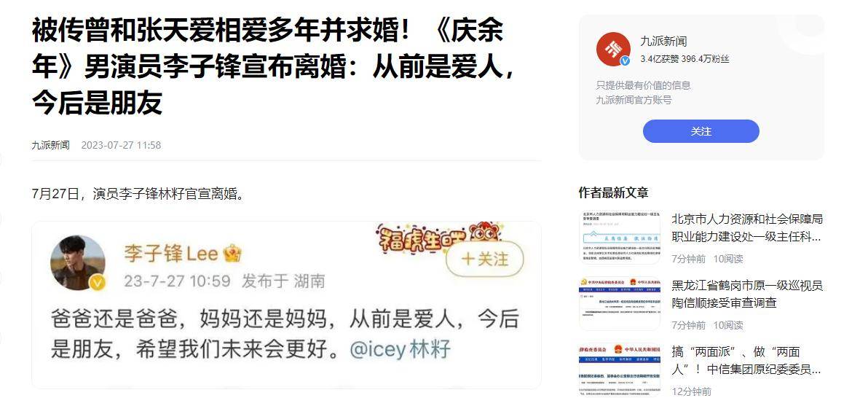Click the blue verified badge on 九派新闻 avatar
Screen dimensions: 868x398
pos(625,61)
